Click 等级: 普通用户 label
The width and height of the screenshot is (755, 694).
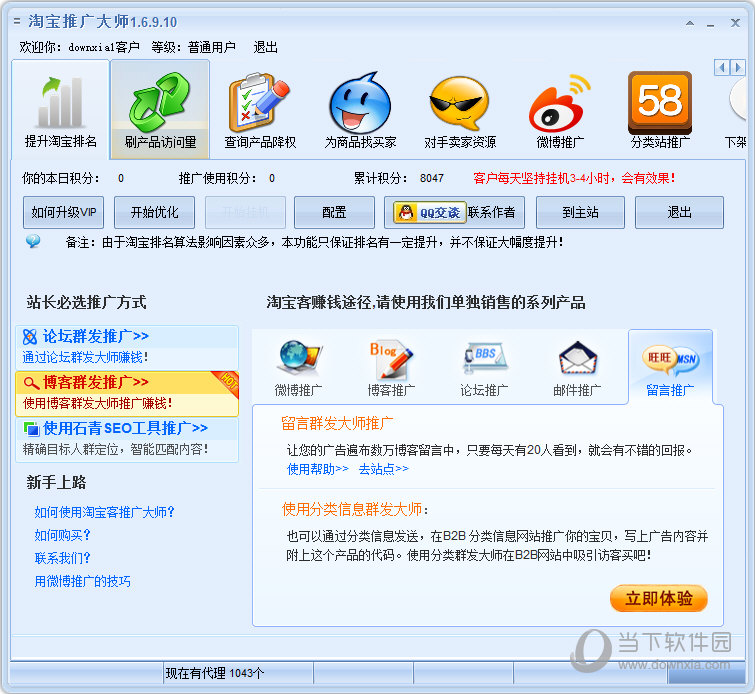194,47
